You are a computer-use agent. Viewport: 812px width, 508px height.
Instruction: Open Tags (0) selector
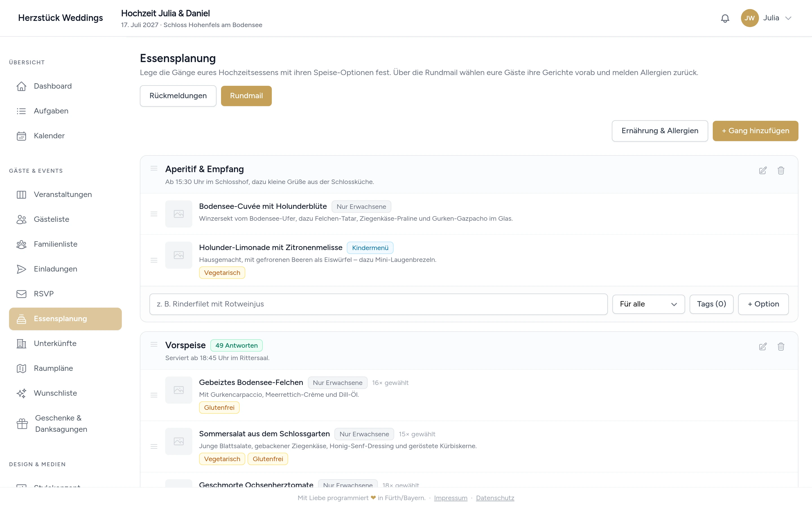[x=711, y=304]
